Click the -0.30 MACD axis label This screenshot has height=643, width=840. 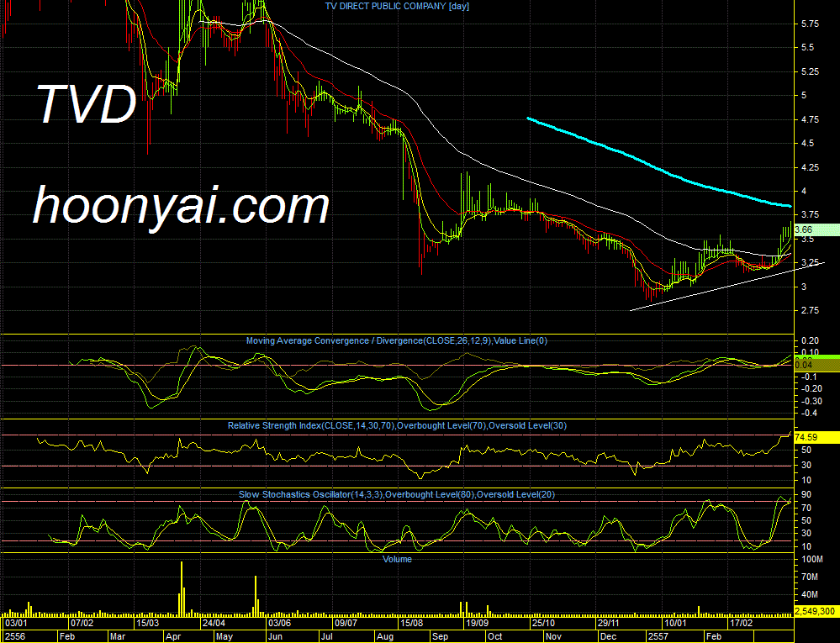point(811,402)
